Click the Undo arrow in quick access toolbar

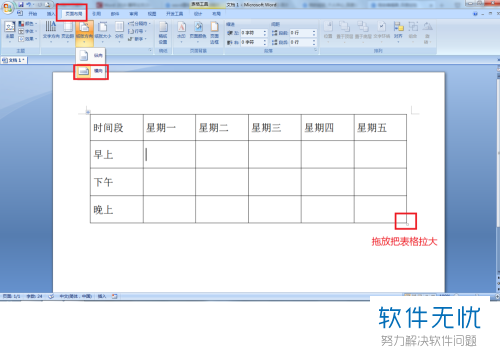pos(29,5)
